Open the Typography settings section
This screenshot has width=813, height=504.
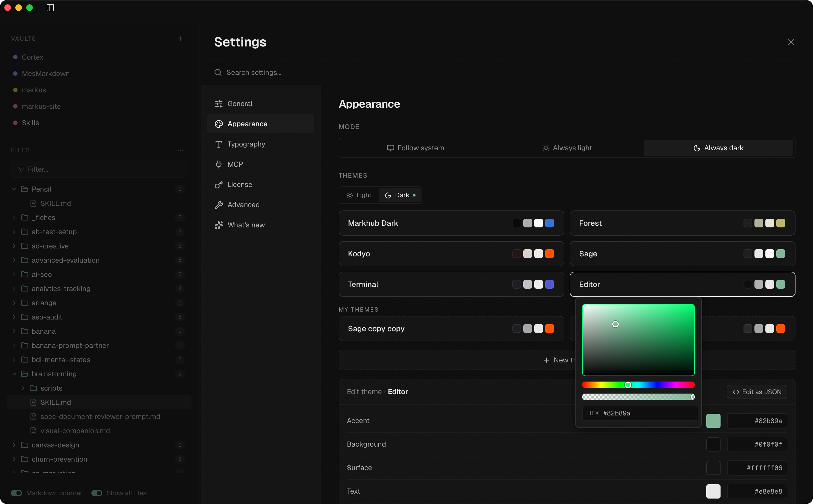[260, 144]
